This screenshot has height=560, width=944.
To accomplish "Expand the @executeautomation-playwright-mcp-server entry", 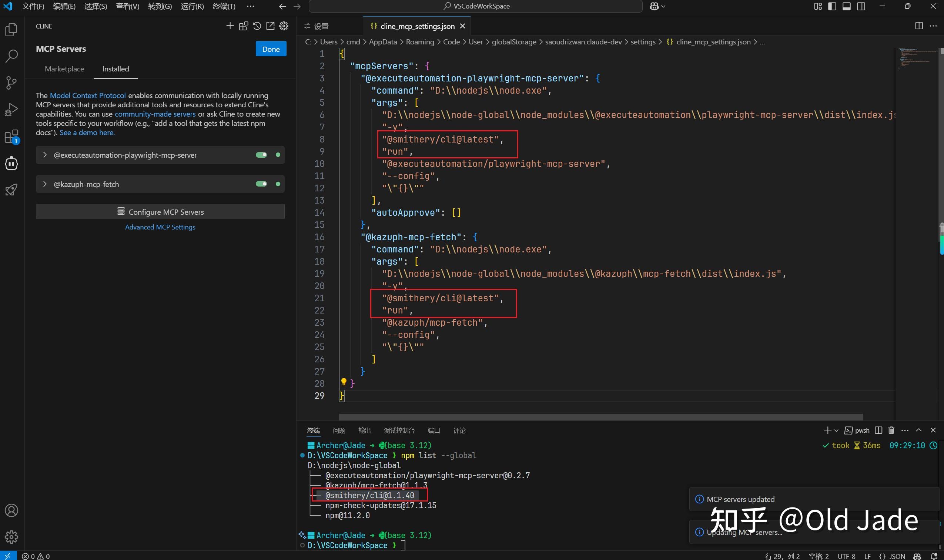I will [x=45, y=155].
